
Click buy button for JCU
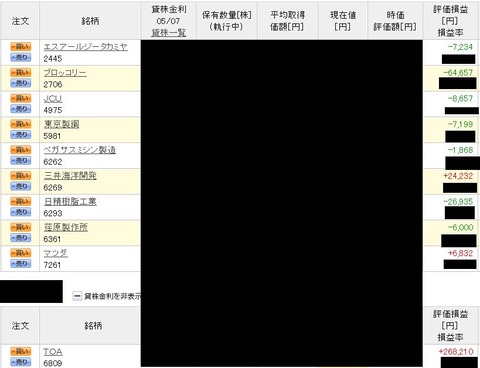pos(20,98)
